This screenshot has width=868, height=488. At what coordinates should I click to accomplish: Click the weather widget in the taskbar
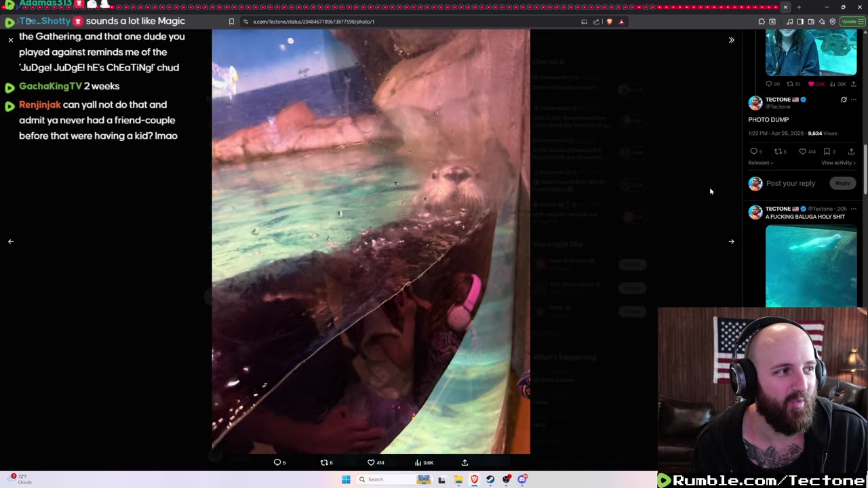click(19, 479)
